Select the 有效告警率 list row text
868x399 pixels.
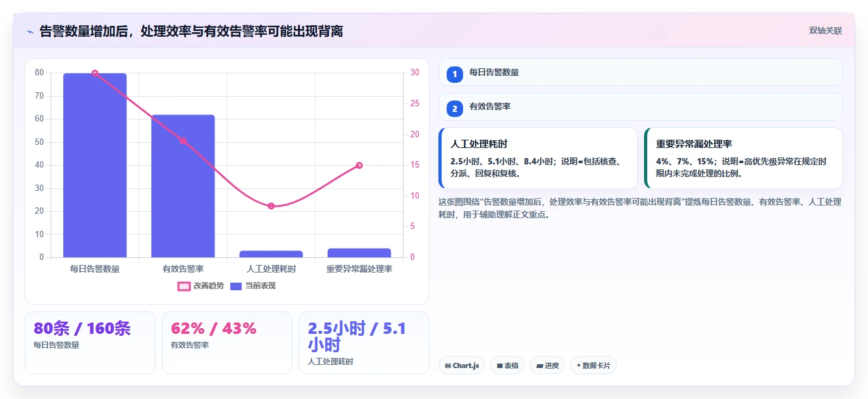[490, 107]
